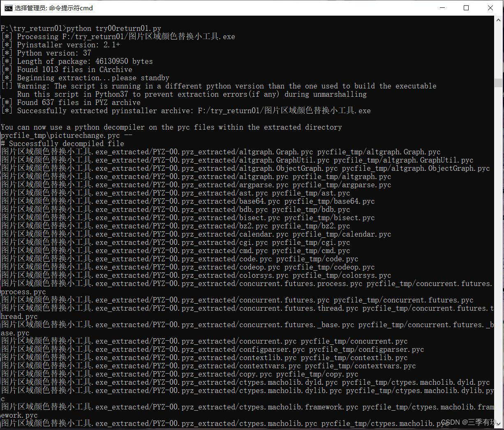Minimize the Command Prompt window

point(442,8)
